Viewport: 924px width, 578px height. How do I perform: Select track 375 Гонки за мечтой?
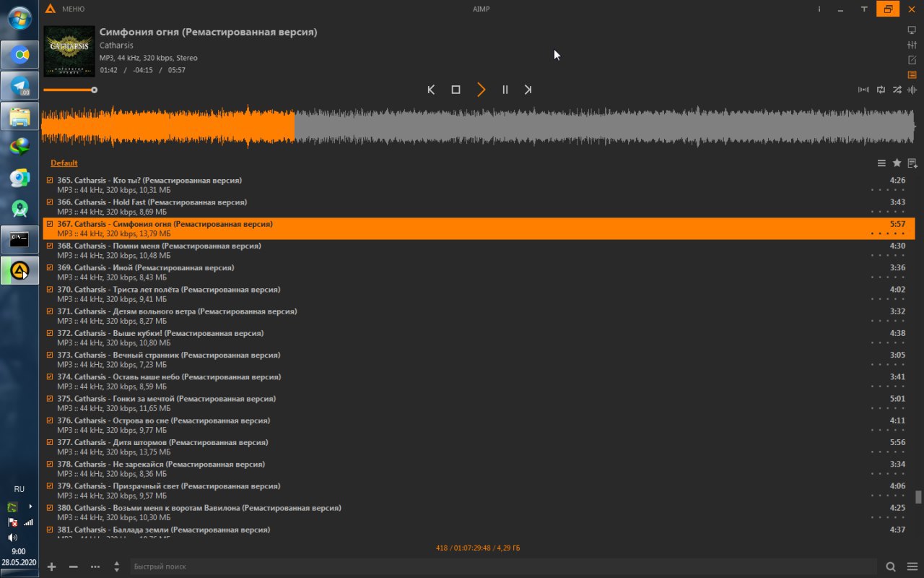coord(479,403)
